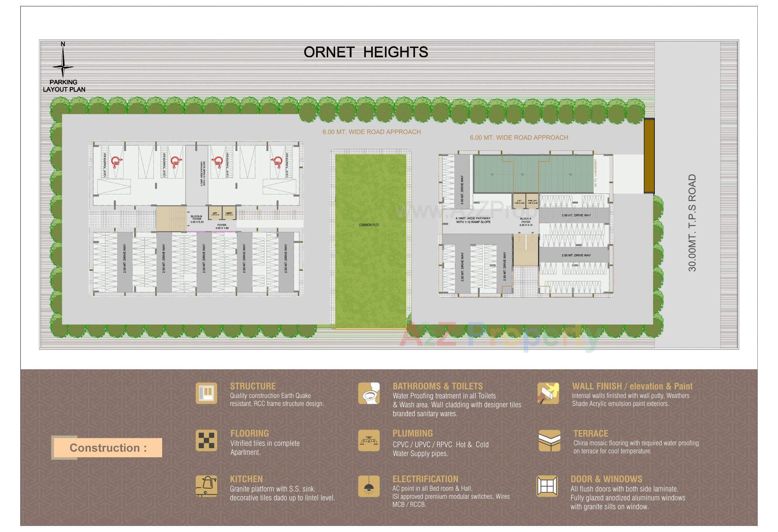Screen dimensions: 778x532
Task: Click the ORNET HEIGHTS title
Action: pyautogui.click(x=366, y=52)
